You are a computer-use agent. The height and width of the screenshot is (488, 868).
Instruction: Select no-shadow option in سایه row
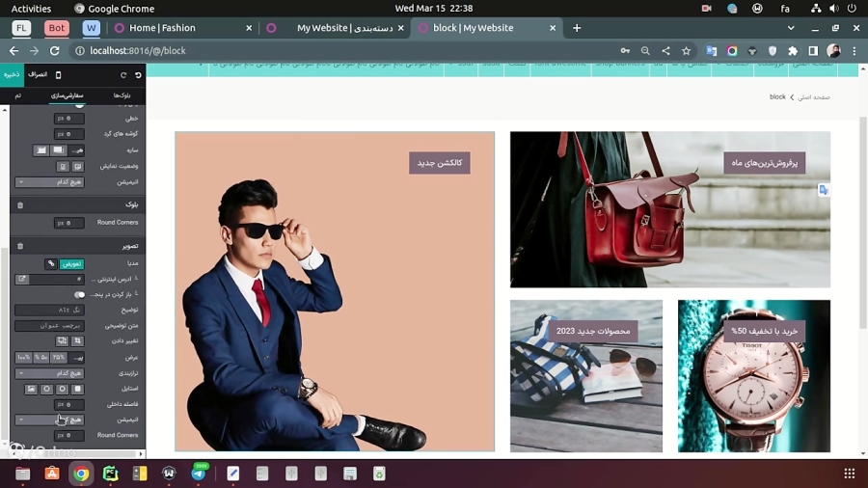76,149
